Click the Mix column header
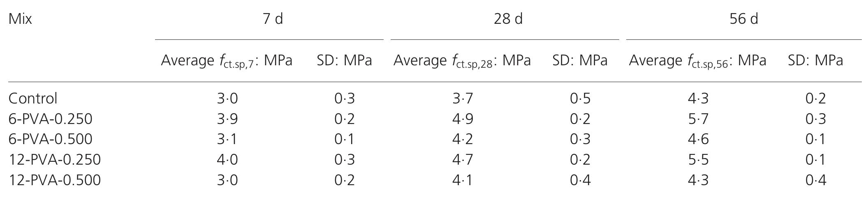 pyautogui.click(x=20, y=19)
